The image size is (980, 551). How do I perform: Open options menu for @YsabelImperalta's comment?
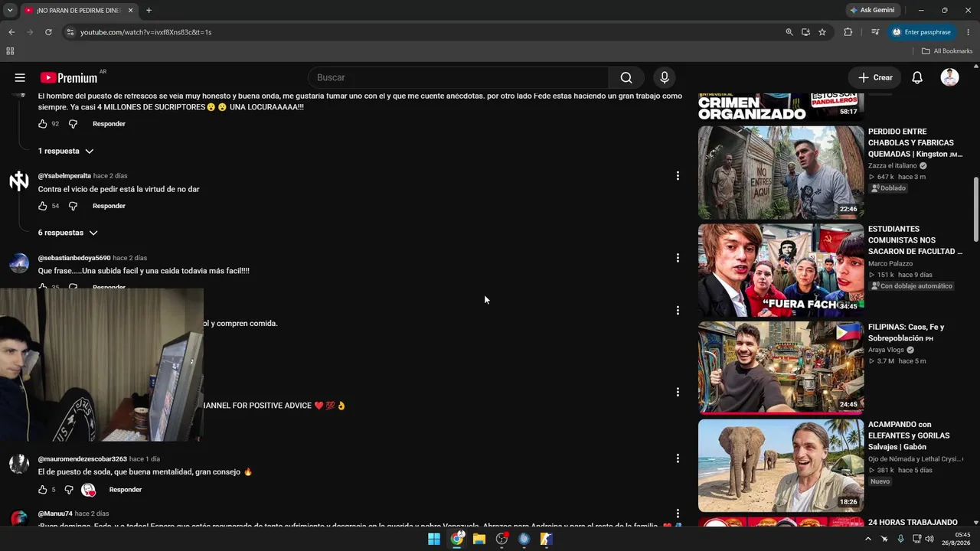(678, 176)
